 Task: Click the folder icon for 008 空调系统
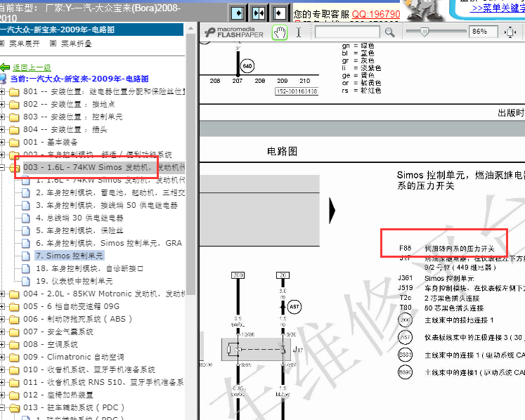click(14, 344)
